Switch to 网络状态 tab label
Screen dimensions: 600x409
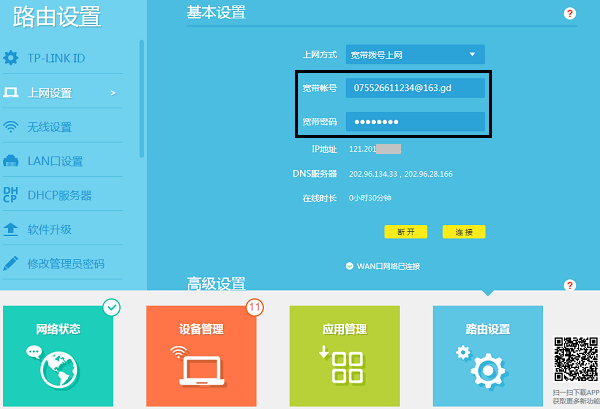pos(58,329)
